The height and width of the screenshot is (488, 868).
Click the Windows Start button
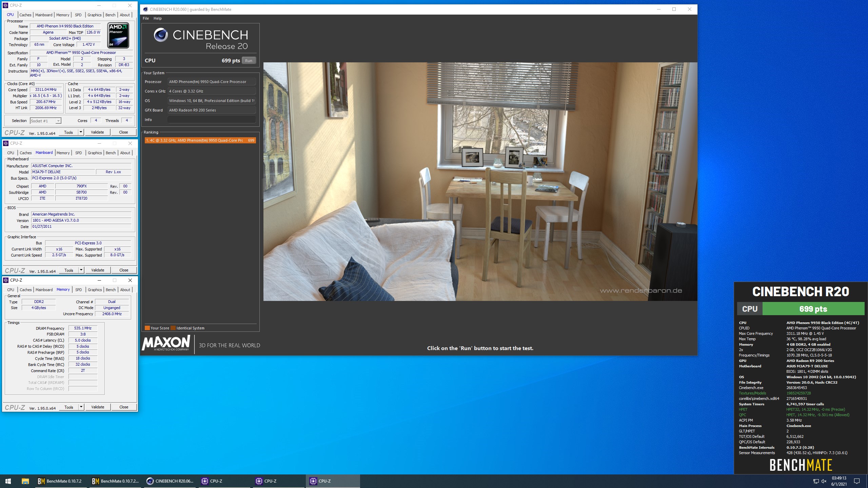(x=8, y=481)
